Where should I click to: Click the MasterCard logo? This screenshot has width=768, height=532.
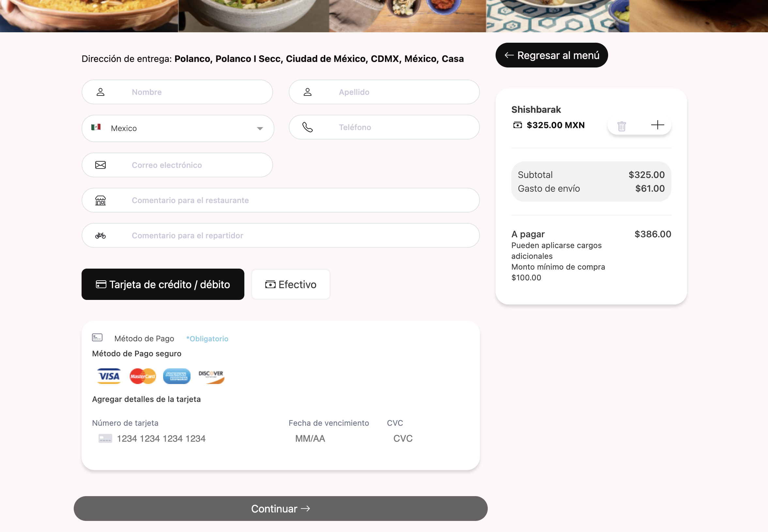pos(143,376)
